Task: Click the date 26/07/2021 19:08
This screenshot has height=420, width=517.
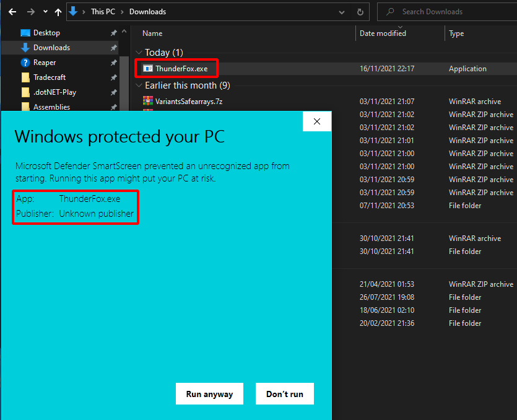Action: 387,297
